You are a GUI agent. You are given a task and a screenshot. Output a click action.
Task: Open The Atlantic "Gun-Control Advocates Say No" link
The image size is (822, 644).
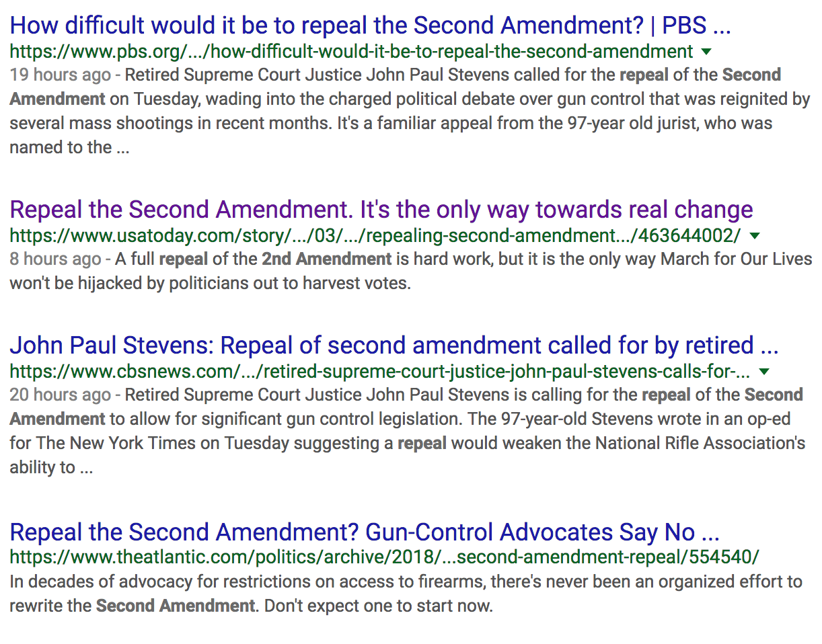coord(365,532)
